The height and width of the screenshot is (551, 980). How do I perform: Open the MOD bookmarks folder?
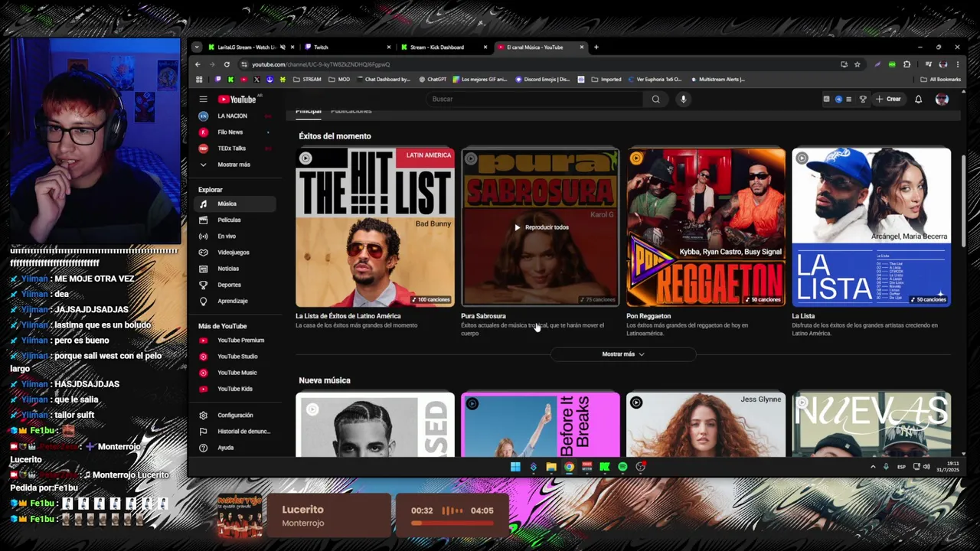tap(339, 79)
